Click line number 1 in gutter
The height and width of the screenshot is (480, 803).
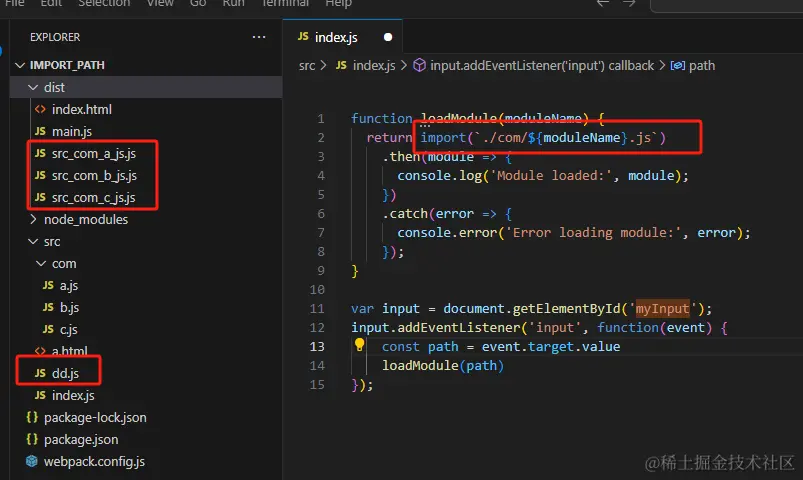pos(321,119)
